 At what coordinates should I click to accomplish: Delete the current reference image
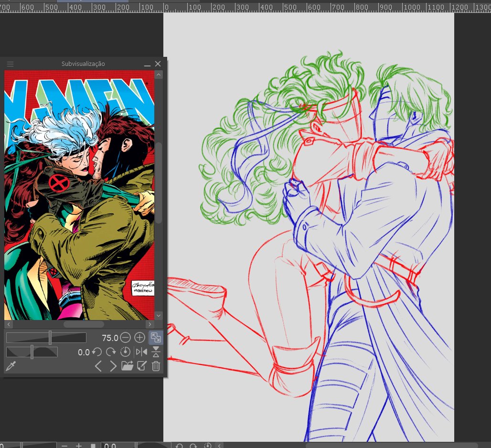click(156, 366)
